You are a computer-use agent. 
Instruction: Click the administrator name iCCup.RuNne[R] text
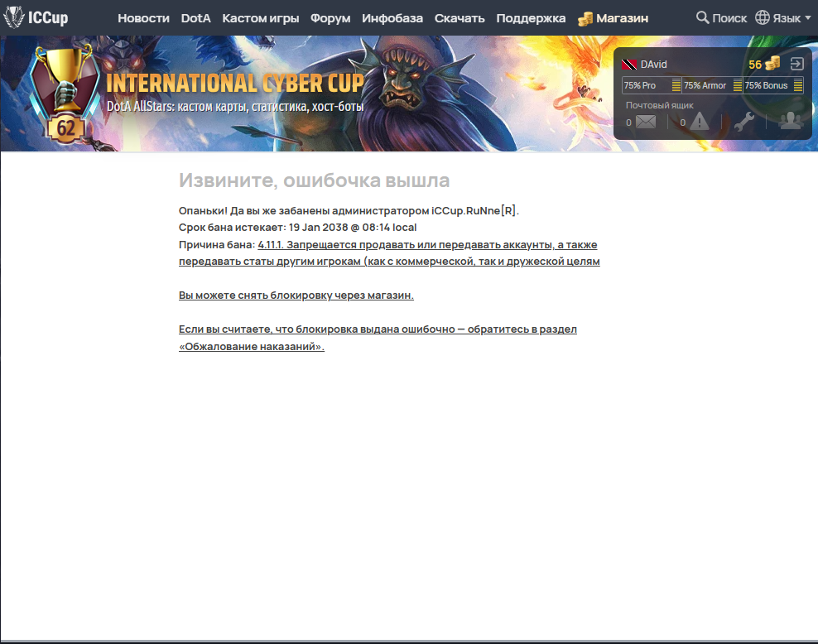474,211
